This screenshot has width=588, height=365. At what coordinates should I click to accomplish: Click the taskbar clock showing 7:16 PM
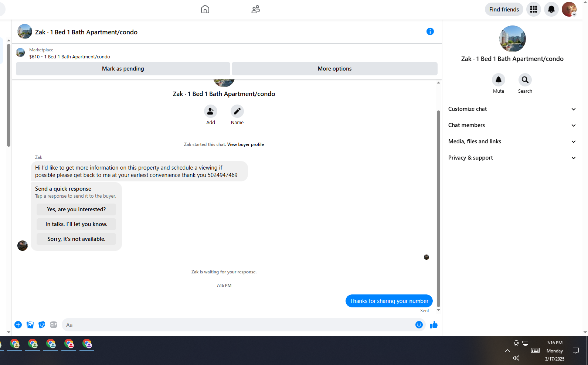[x=555, y=343]
